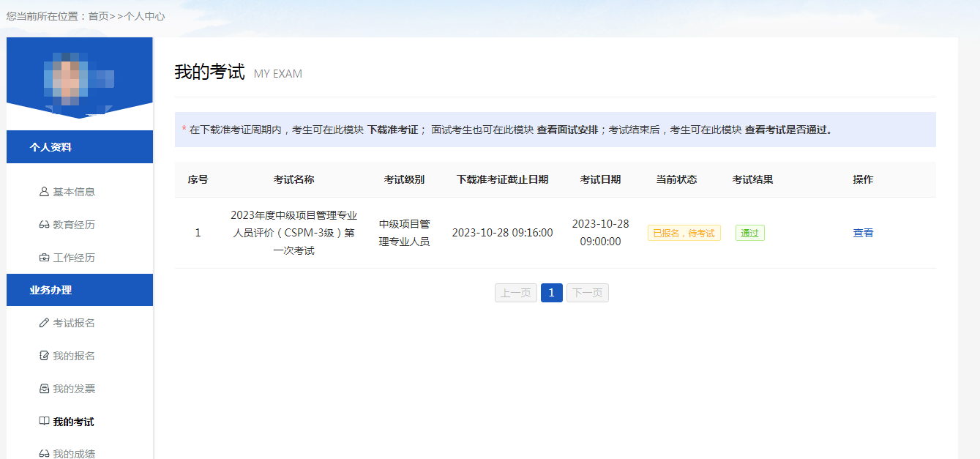Go to page 1 in pagination

coord(551,292)
